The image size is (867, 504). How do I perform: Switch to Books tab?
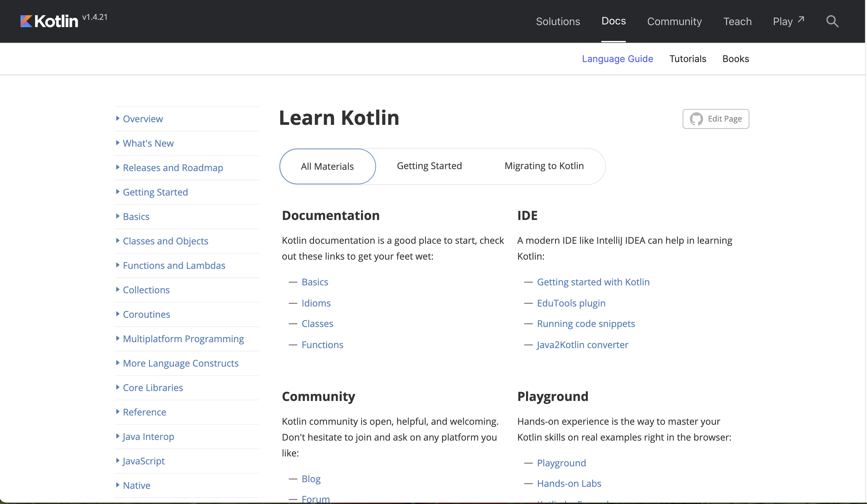click(735, 59)
